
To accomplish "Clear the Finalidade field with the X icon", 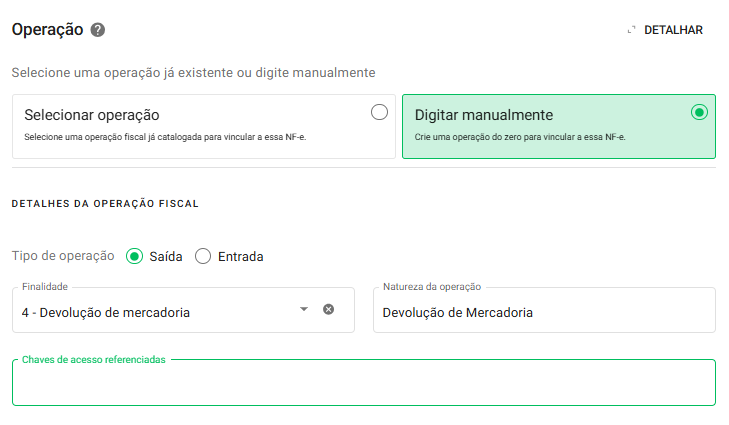I will point(328,309).
